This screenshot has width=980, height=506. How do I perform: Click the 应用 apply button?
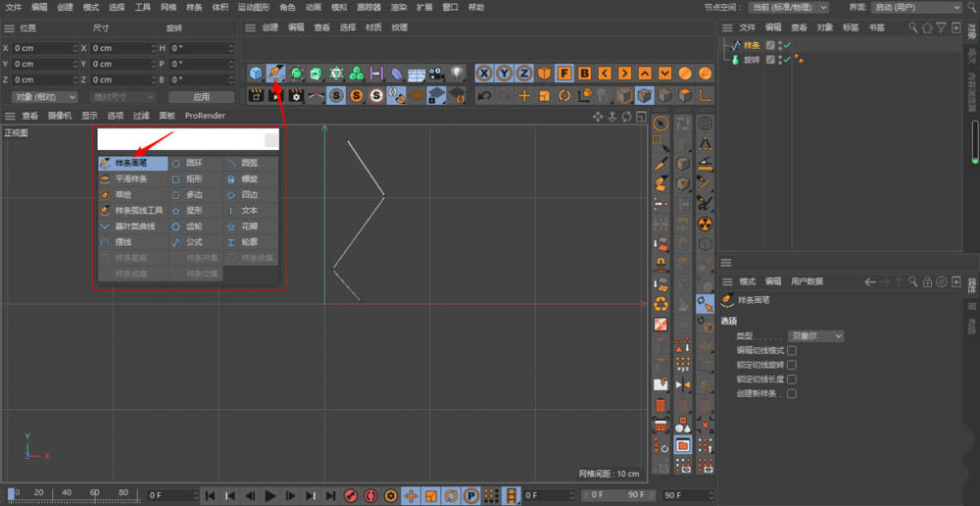[201, 97]
